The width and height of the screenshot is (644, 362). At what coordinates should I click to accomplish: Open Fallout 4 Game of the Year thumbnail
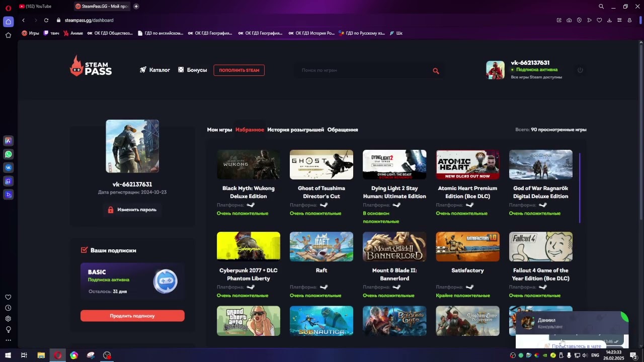click(541, 246)
